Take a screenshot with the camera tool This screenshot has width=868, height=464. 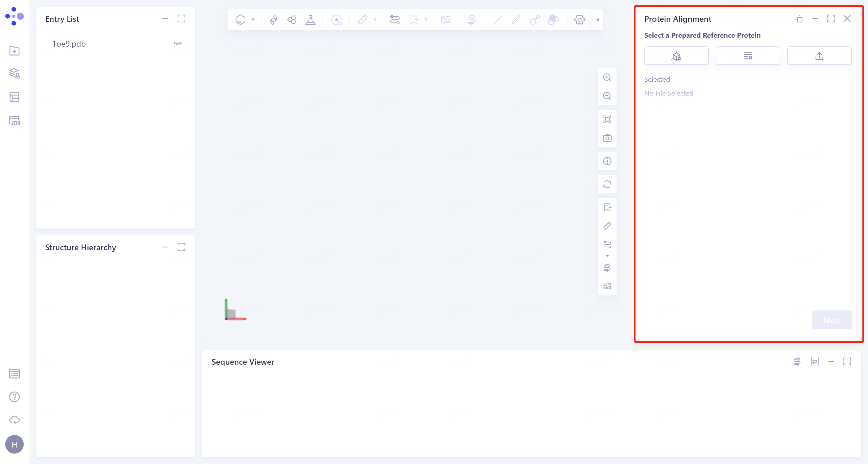pos(608,138)
